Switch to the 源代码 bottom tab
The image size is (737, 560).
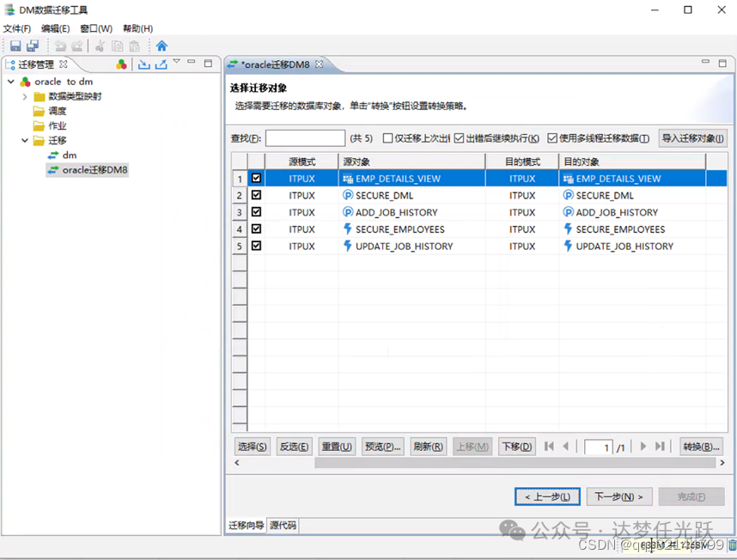[x=283, y=526]
